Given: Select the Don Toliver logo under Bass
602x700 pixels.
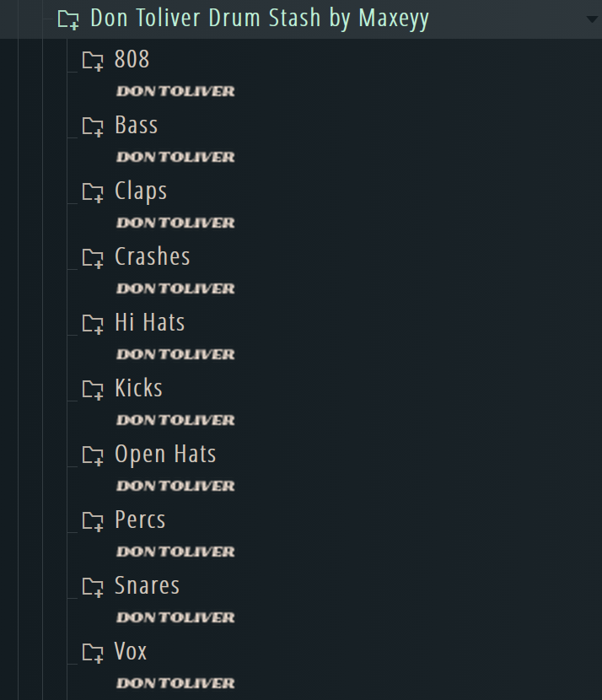Looking at the screenshot, I should (x=175, y=157).
